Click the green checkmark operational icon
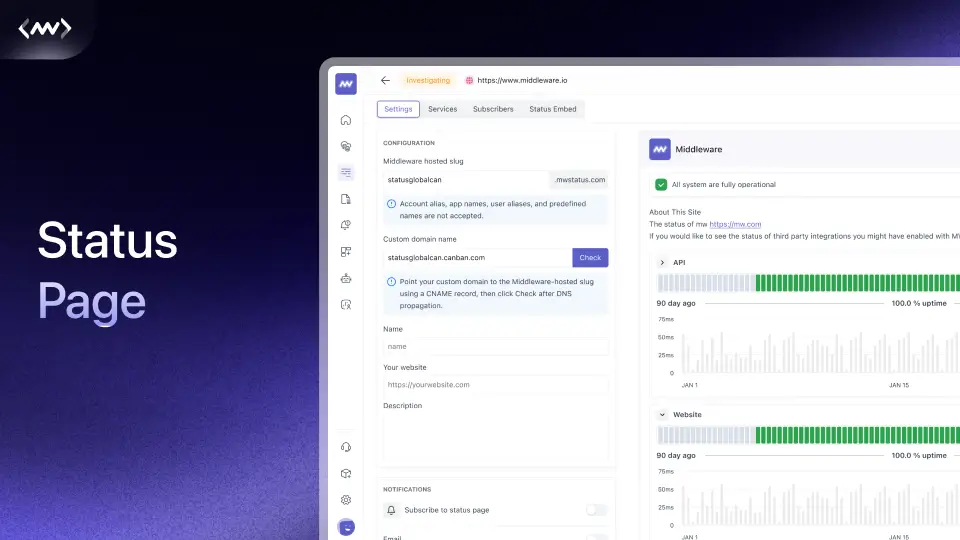 [x=661, y=184]
